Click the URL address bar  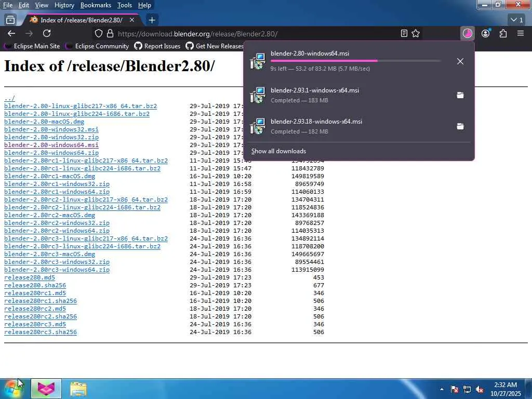[258, 34]
